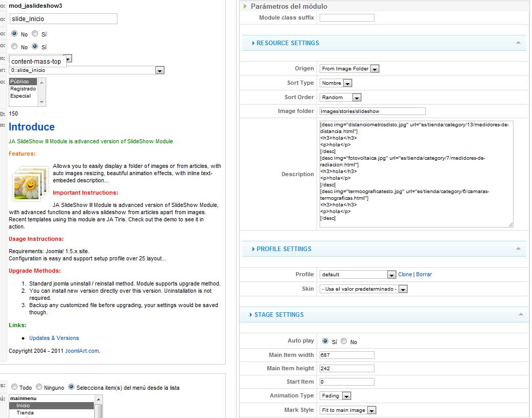Click the Description resize handle corner
Image resolution: width=532 pixels, height=418 pixels.
click(x=510, y=224)
